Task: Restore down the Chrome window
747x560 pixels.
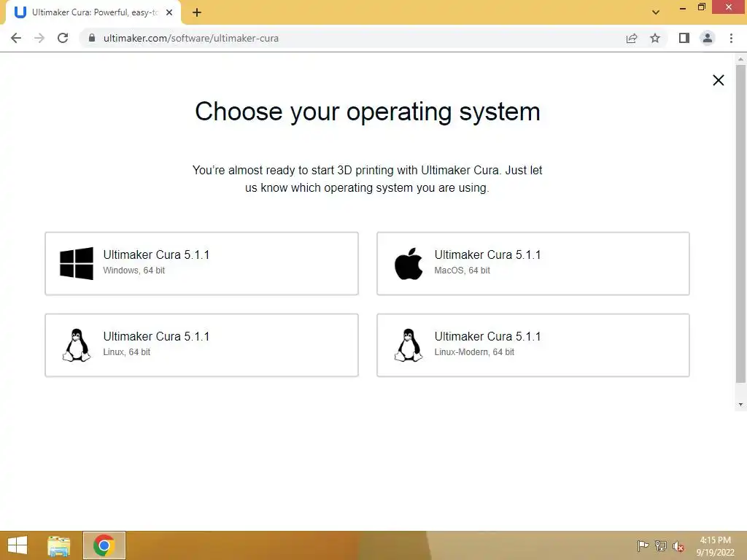Action: 701,7
